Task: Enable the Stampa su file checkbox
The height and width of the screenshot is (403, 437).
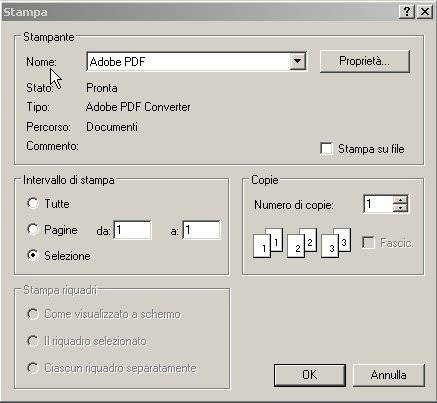Action: [326, 149]
